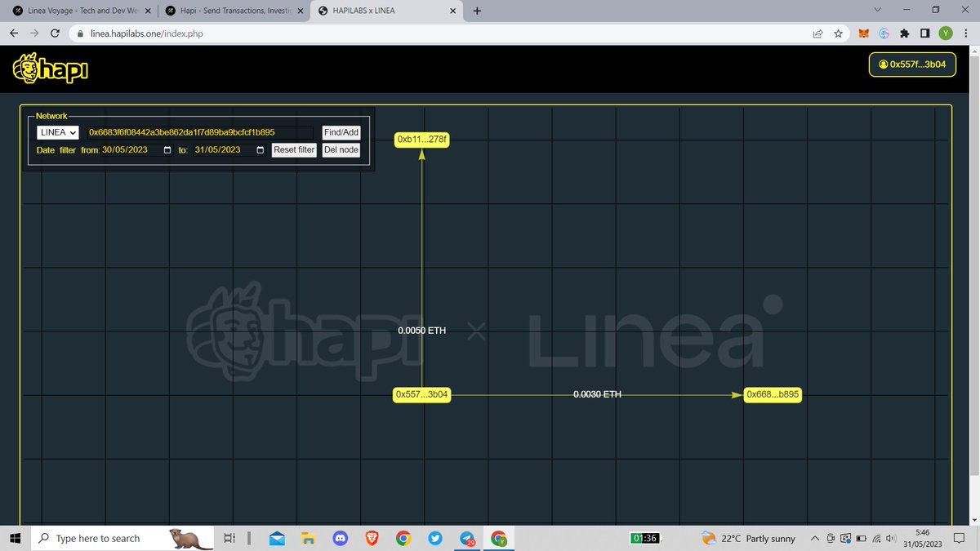Click the taskbar search box
The height and width of the screenshot is (551, 980).
(x=122, y=538)
